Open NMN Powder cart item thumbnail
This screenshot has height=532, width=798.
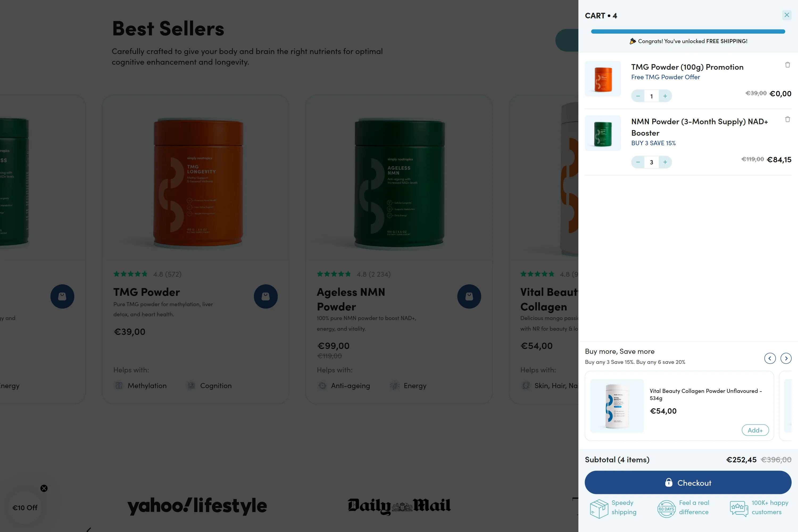click(602, 133)
